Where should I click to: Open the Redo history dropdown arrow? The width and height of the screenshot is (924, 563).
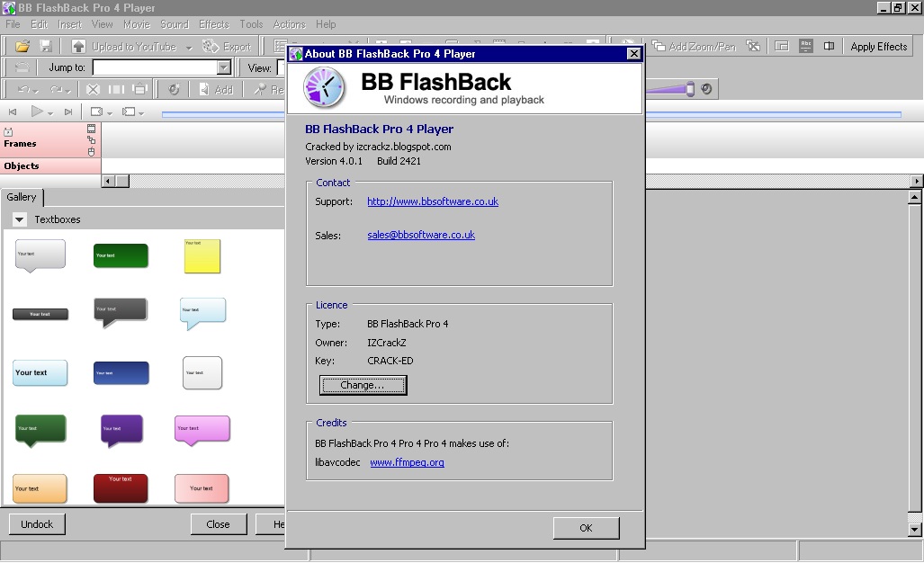[x=67, y=91]
